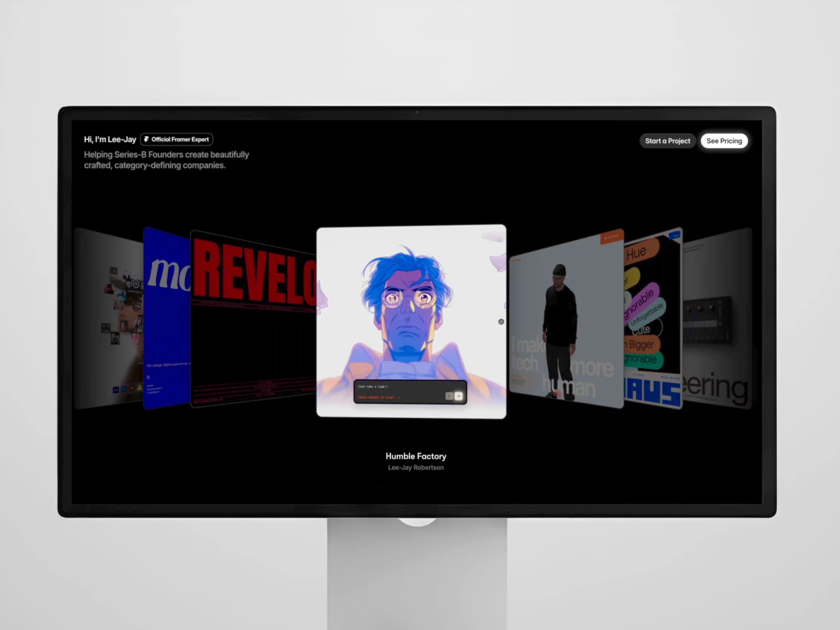Select the rightmost dark hardware device card

[x=717, y=318]
